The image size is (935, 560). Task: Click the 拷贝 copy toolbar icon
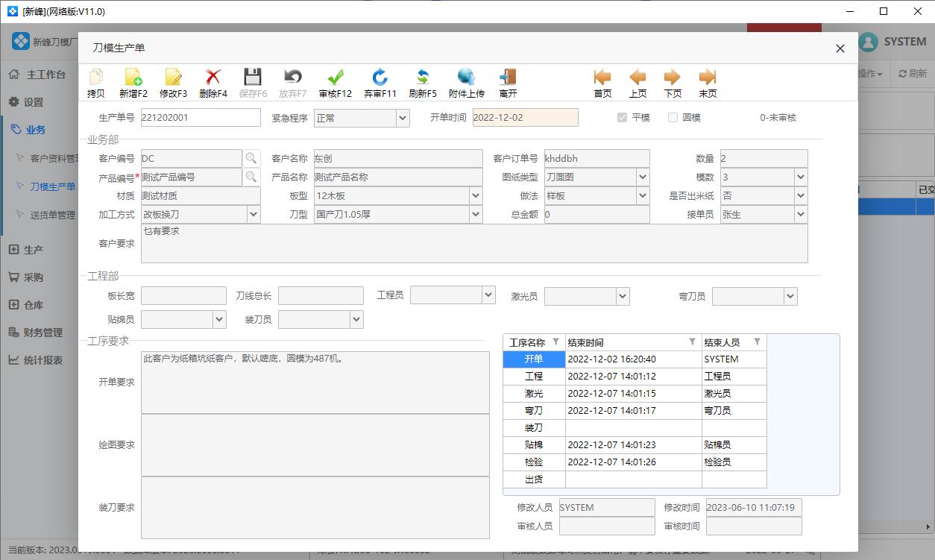point(96,77)
